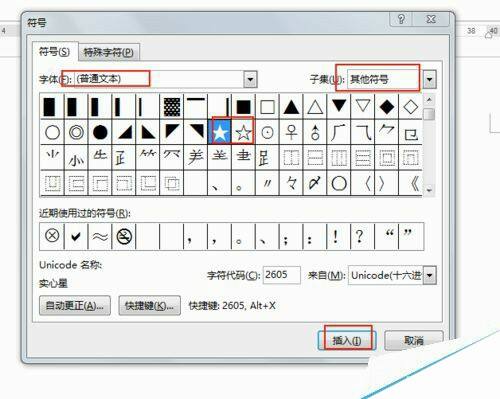
Task: Click the 字体 font name field
Action: (159, 79)
